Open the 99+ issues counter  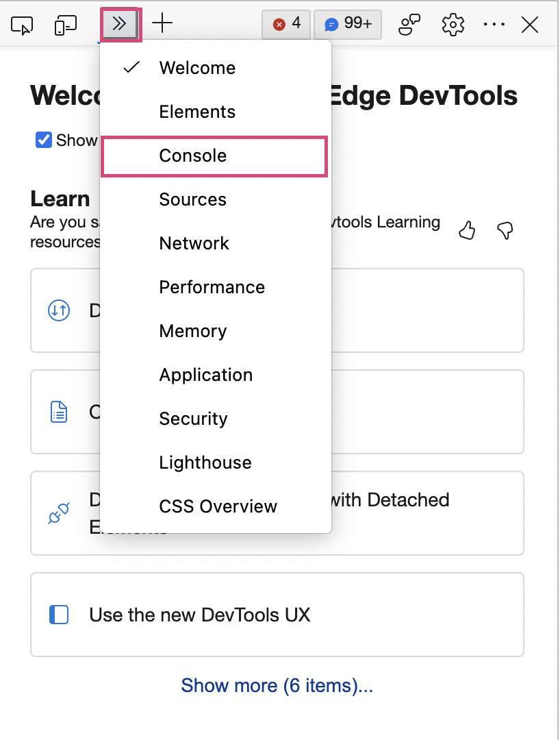click(348, 23)
